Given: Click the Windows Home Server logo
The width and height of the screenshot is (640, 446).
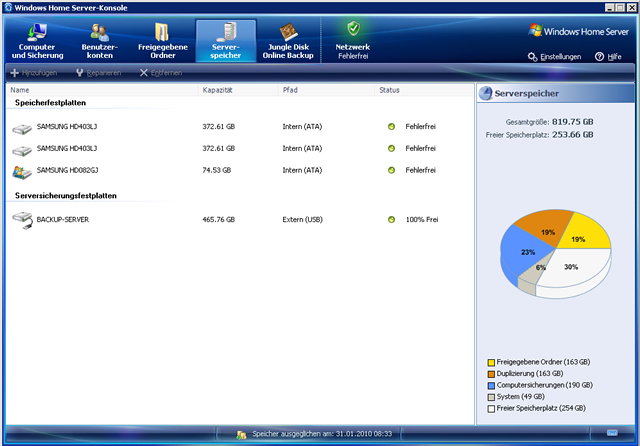Looking at the screenshot, I should point(578,31).
